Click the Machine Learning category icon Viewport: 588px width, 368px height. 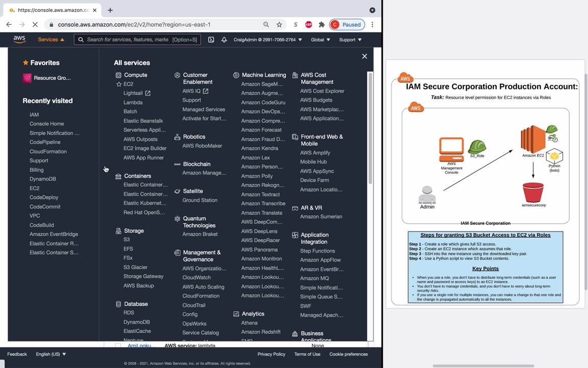(x=236, y=75)
